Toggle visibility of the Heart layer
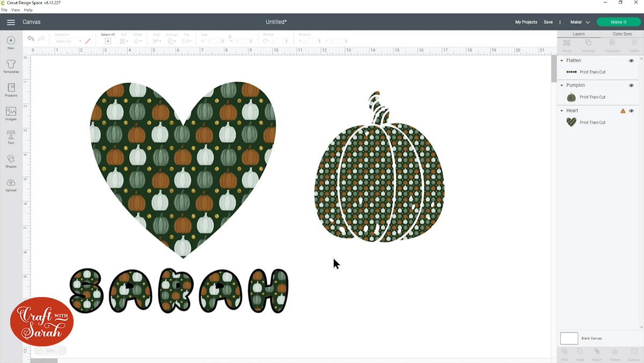 631,111
